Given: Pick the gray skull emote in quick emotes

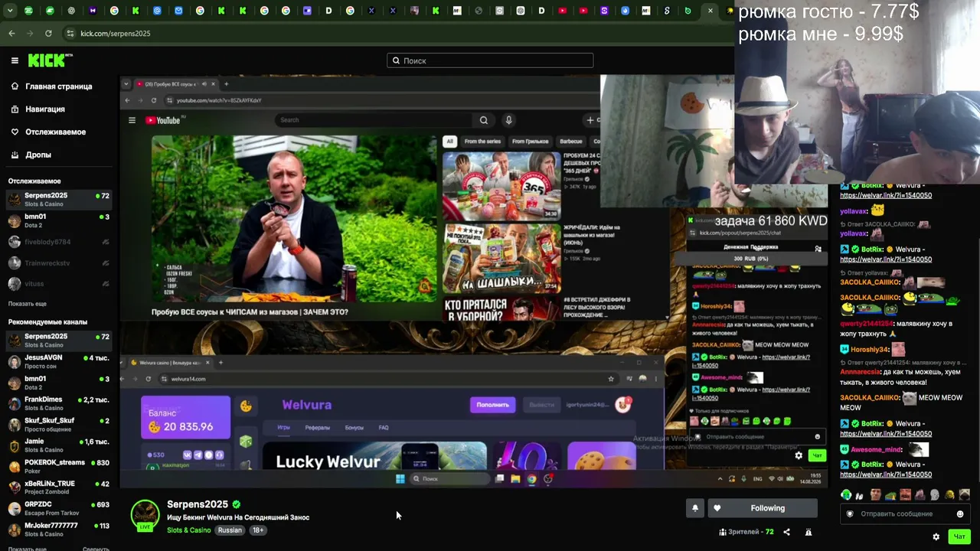Looking at the screenshot, I should 934,495.
